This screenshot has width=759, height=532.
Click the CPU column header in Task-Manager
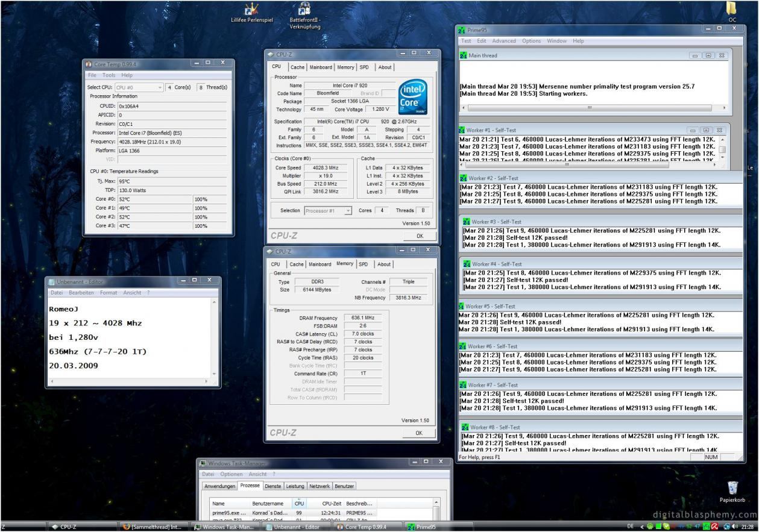coord(299,503)
